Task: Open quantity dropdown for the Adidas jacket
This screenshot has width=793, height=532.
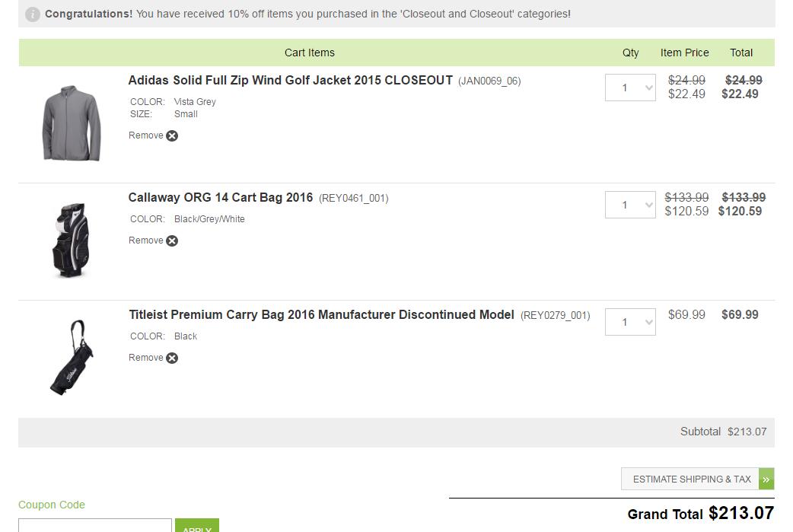Action: (x=630, y=88)
